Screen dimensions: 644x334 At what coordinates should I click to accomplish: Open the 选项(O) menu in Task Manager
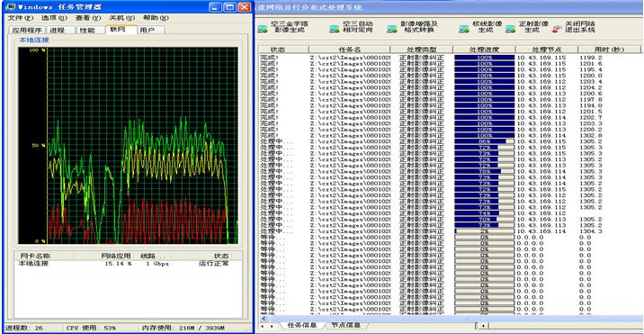54,18
